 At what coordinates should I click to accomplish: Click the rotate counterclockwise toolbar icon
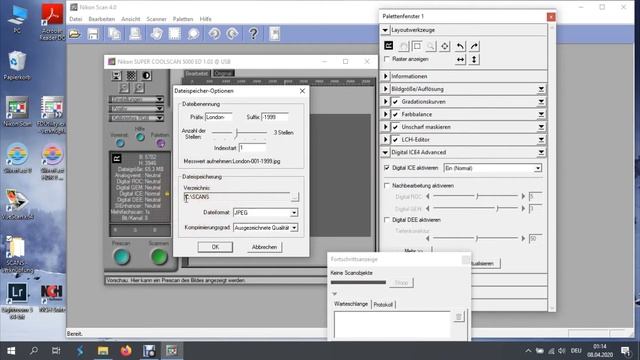pyautogui.click(x=214, y=34)
